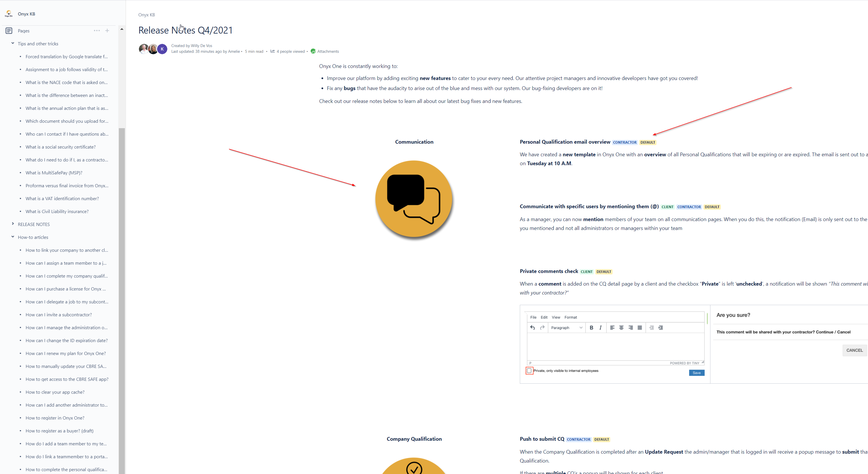The height and width of the screenshot is (474, 868).
Task: Click the undo arrow in embedded editor
Action: [532, 327]
